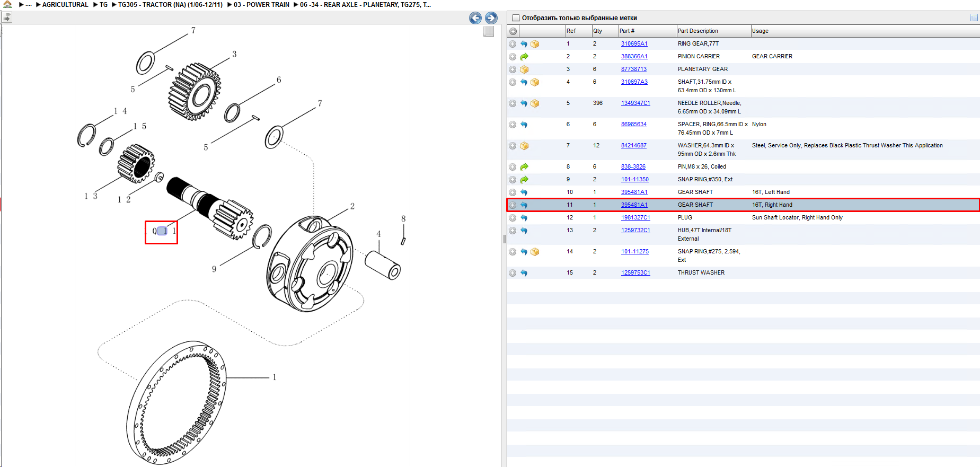Click blue arrow icon in THRUST WASHER row
Viewport: 980px width, 467px height.
point(524,273)
